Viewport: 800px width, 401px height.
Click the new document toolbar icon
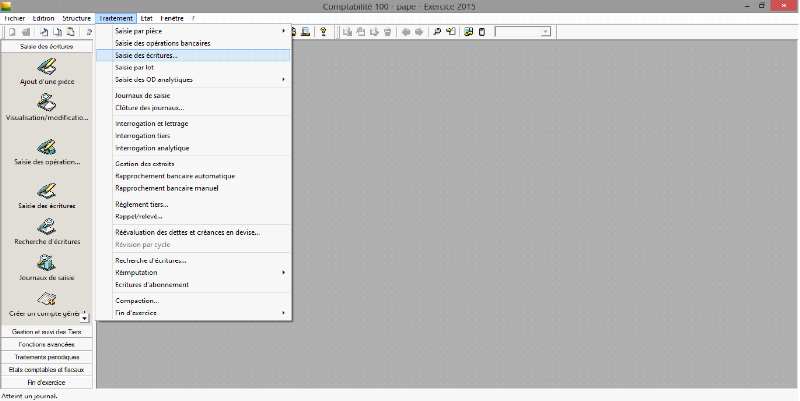click(12, 32)
